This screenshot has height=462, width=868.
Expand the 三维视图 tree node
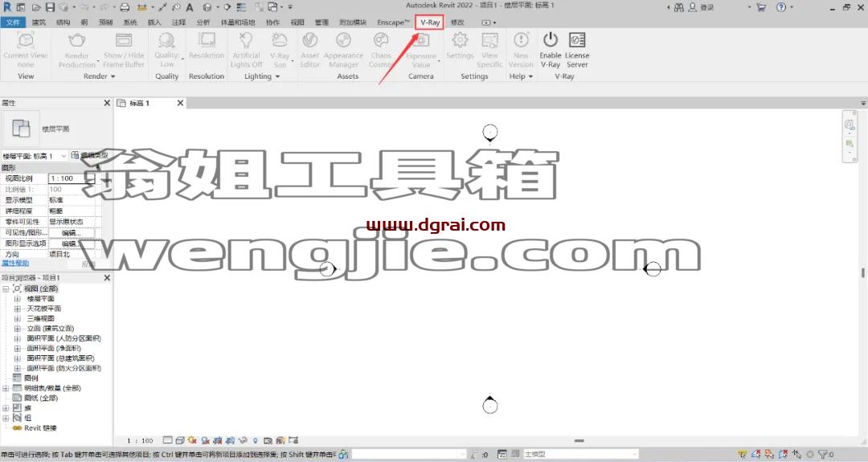tap(17, 319)
